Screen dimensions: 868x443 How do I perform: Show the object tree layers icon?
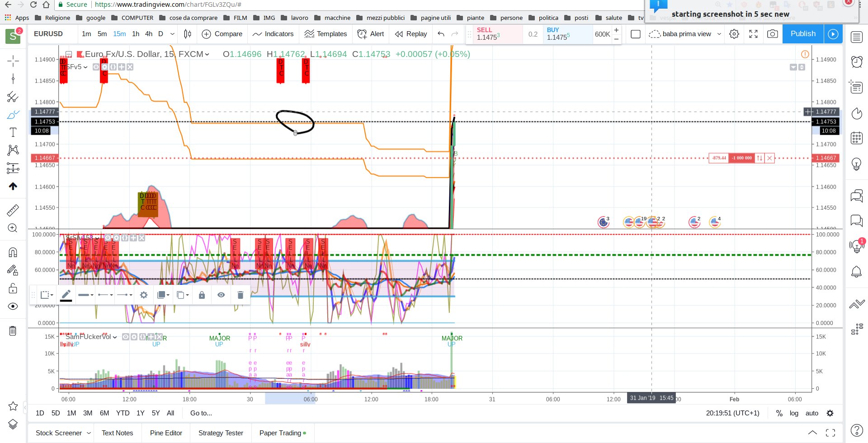[x=13, y=424]
